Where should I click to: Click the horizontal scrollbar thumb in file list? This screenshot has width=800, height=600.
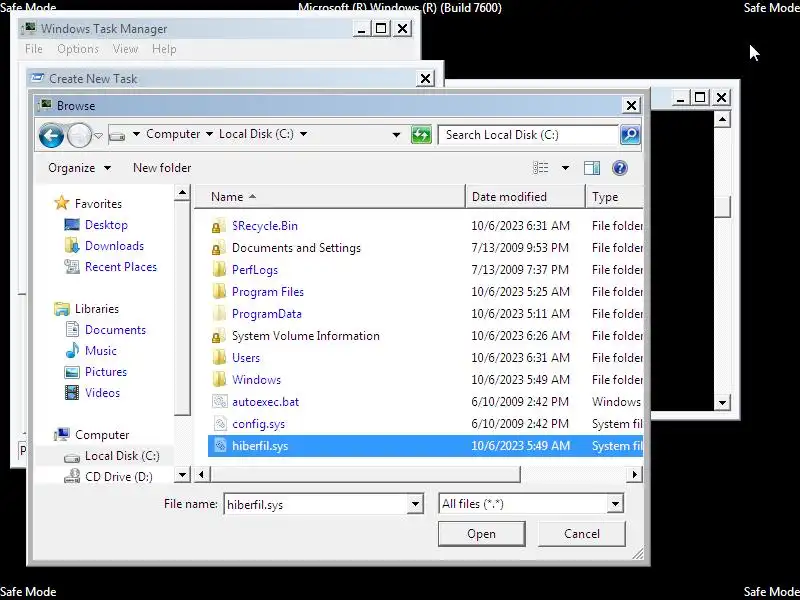(x=364, y=474)
